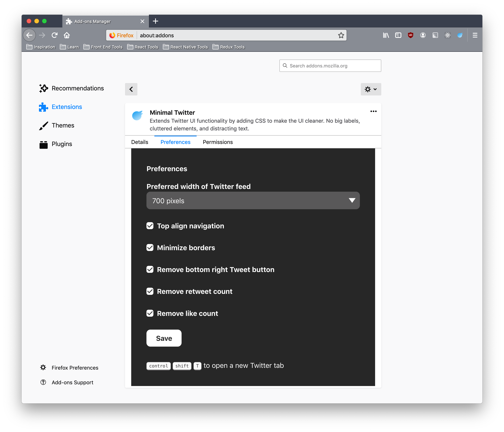The width and height of the screenshot is (504, 432).
Task: Toggle the sidebar view icon
Action: point(398,35)
